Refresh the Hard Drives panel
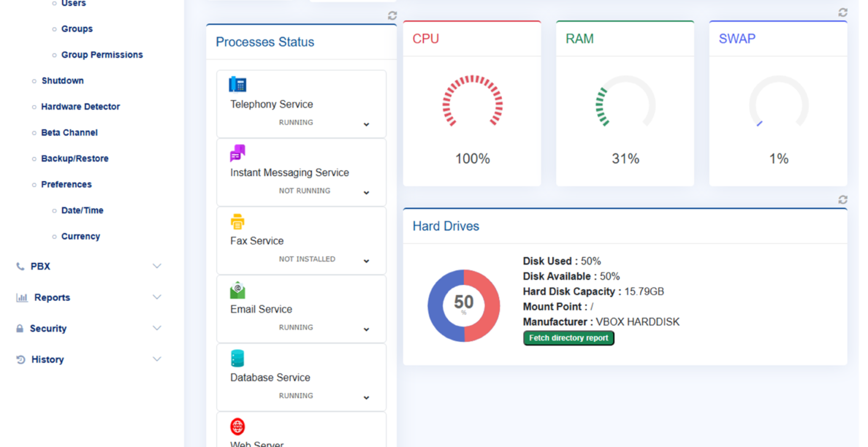 click(842, 199)
